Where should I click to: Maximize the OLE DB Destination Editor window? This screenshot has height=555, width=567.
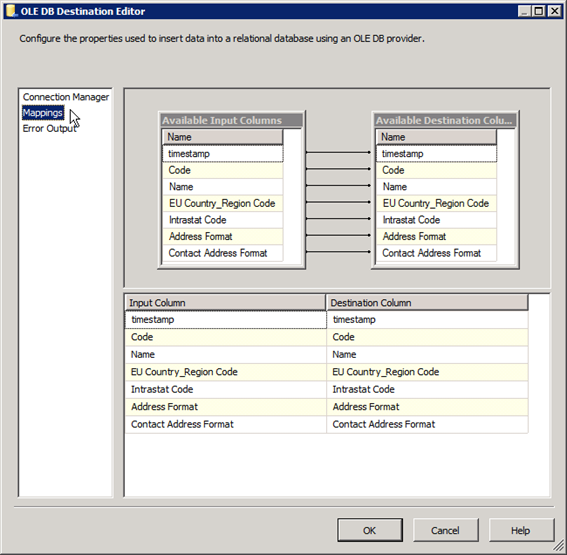(x=539, y=11)
